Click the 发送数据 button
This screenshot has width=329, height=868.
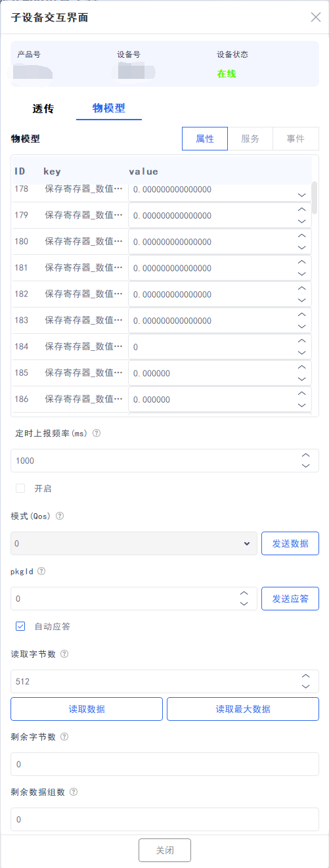pos(290,543)
